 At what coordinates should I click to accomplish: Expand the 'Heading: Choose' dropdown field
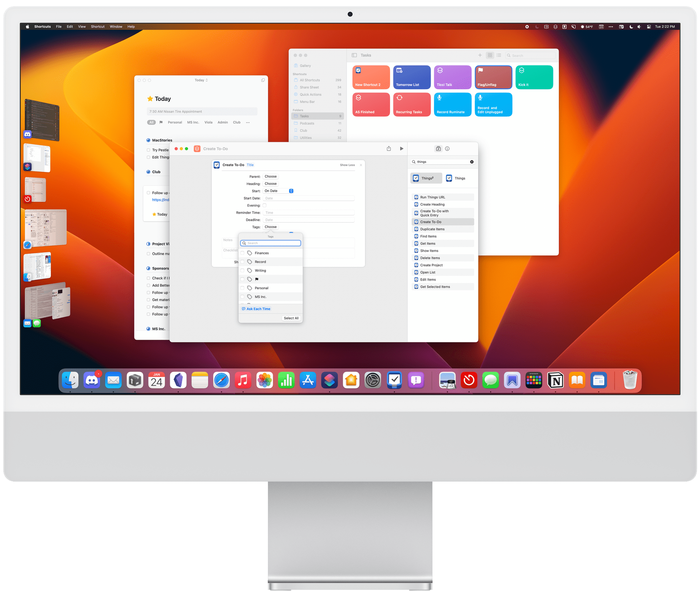[x=272, y=183]
